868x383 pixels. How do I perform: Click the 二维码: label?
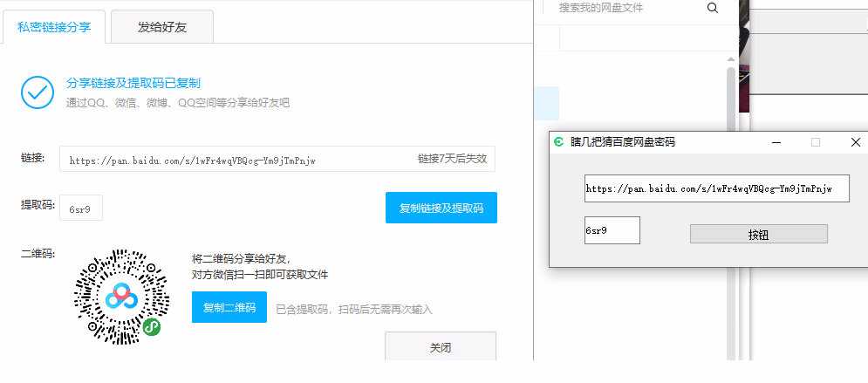click(38, 254)
